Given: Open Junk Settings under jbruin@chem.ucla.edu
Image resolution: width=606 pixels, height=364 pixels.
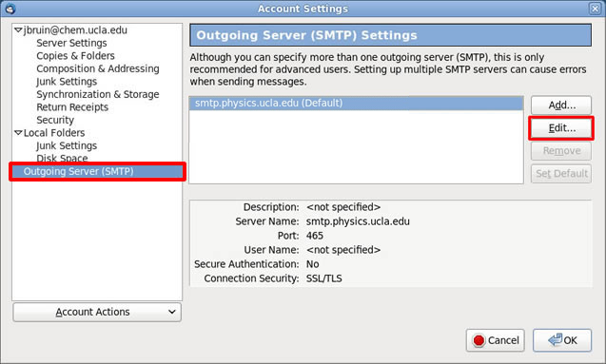Looking at the screenshot, I should pyautogui.click(x=67, y=82).
